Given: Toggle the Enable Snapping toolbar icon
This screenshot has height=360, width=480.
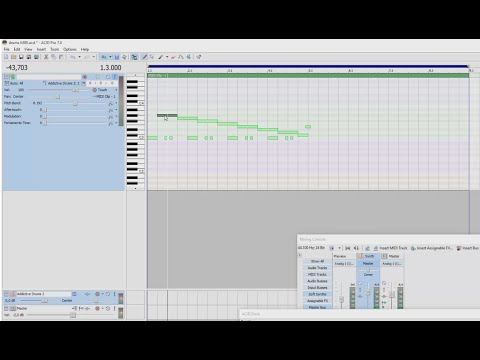Looking at the screenshot, I should [104, 57].
